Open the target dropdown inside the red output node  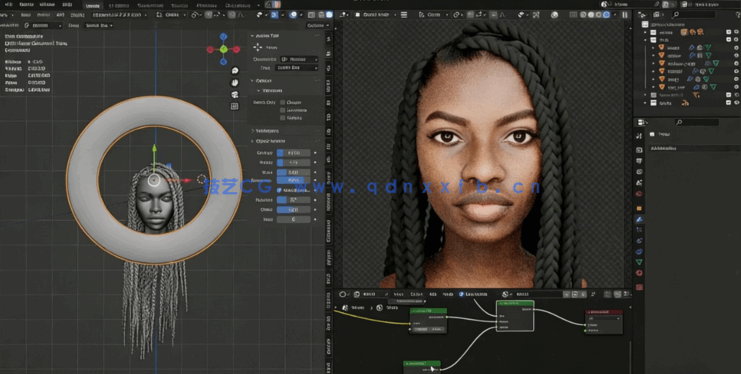coord(603,319)
